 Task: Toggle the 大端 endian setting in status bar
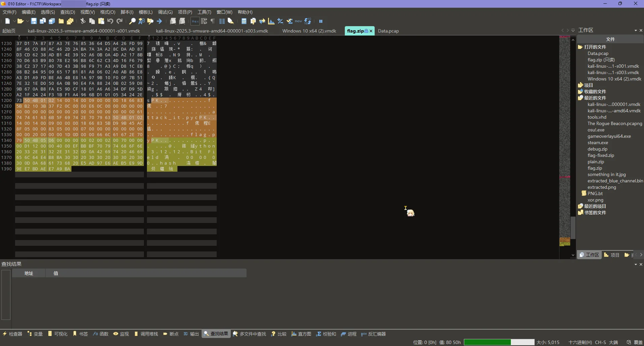(613, 342)
